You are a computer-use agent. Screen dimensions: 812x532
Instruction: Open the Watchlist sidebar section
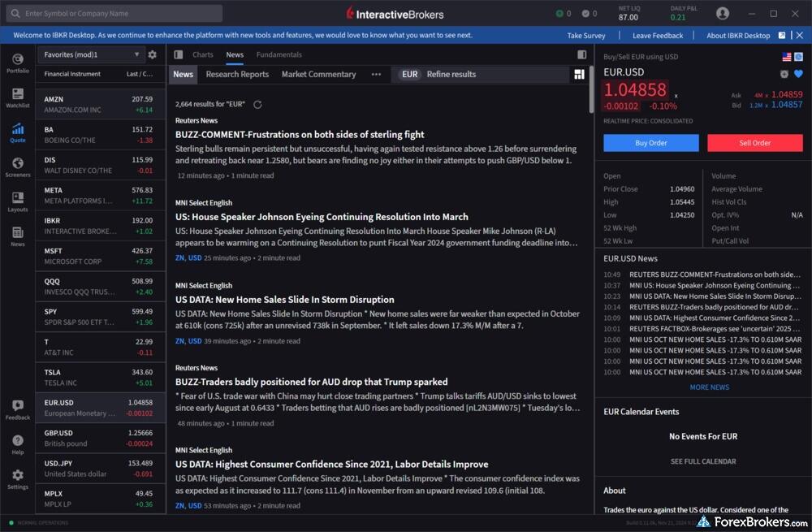point(17,97)
